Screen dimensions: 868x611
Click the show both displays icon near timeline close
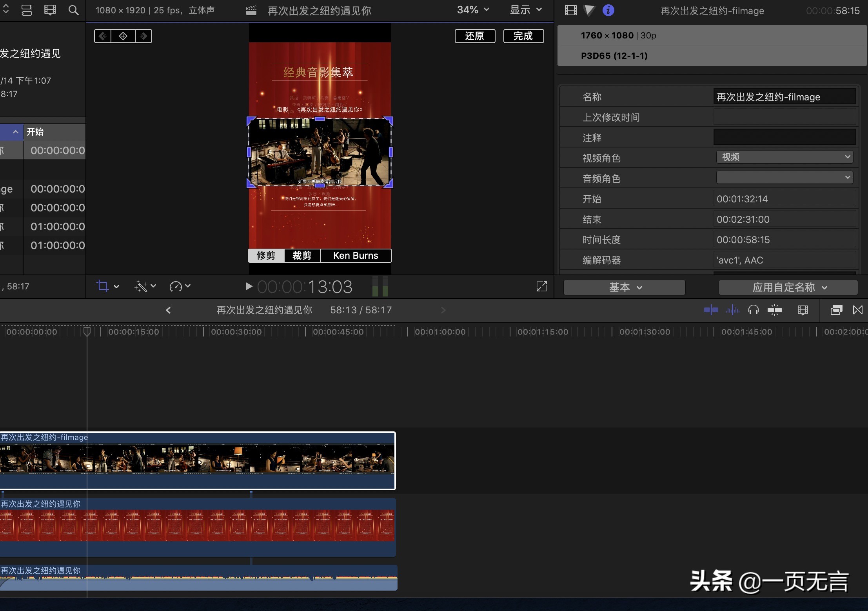836,310
